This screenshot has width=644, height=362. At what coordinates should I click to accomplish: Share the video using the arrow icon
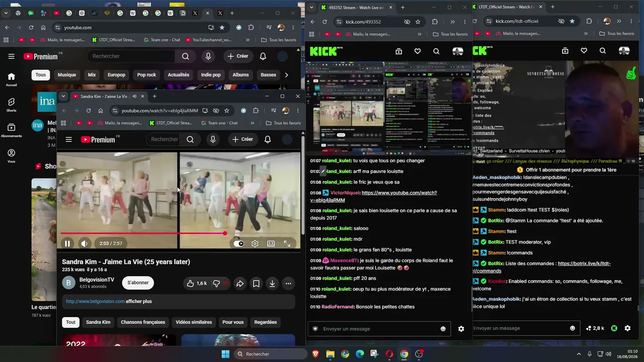240,284
